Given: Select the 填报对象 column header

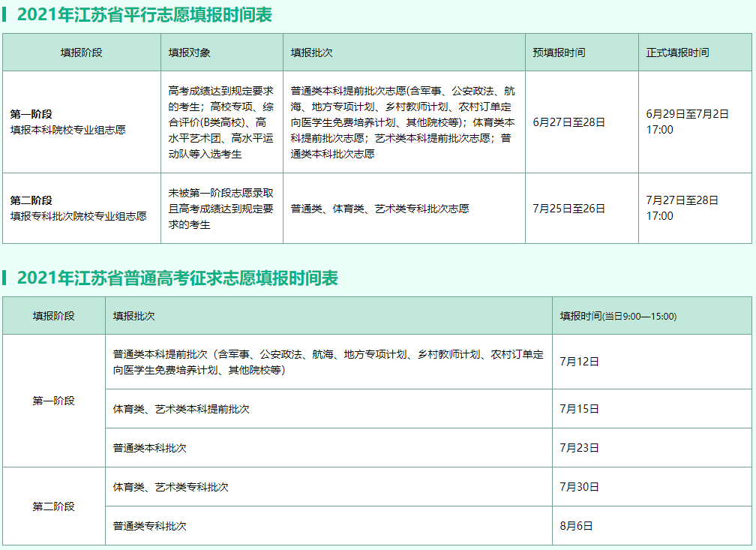Looking at the screenshot, I should (x=189, y=53).
